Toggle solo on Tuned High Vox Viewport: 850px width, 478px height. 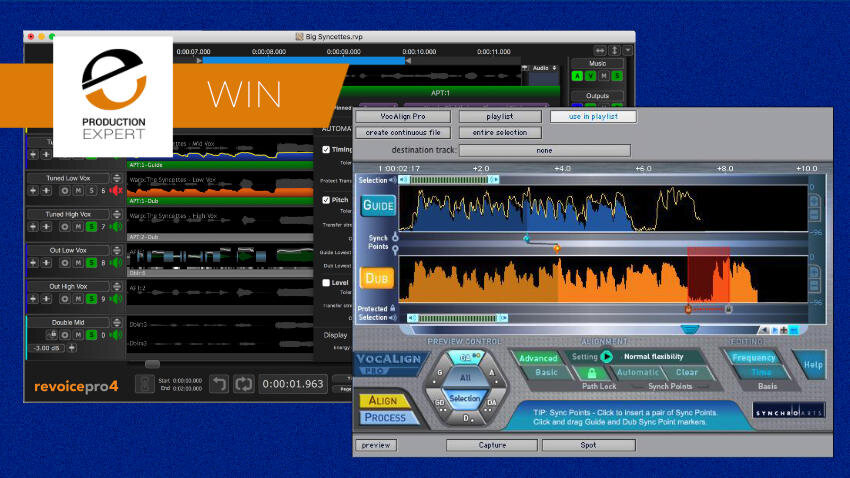91,227
